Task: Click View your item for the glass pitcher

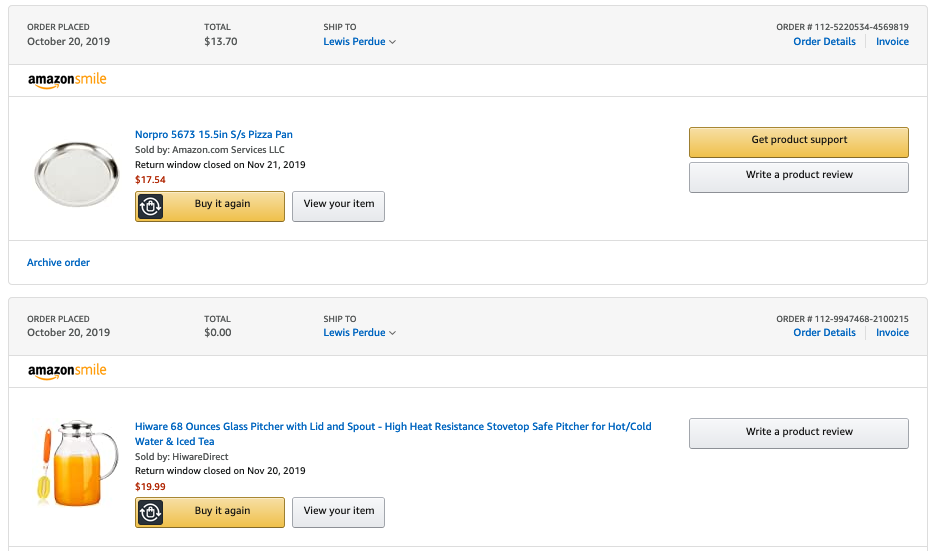Action: click(338, 512)
